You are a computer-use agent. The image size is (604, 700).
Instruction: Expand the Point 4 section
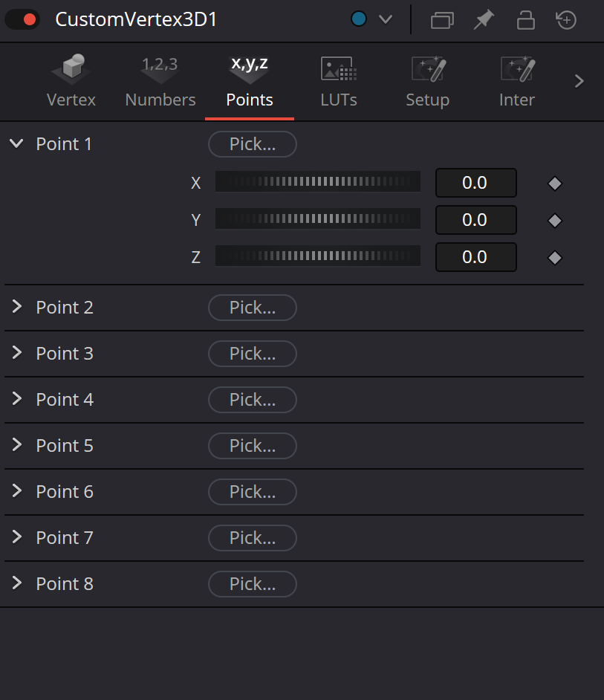pyautogui.click(x=17, y=398)
